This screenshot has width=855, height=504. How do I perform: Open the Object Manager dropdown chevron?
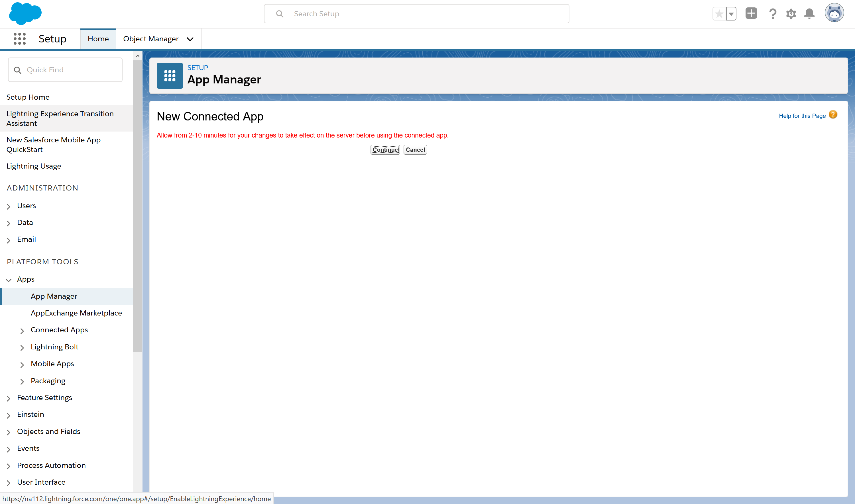tap(190, 39)
